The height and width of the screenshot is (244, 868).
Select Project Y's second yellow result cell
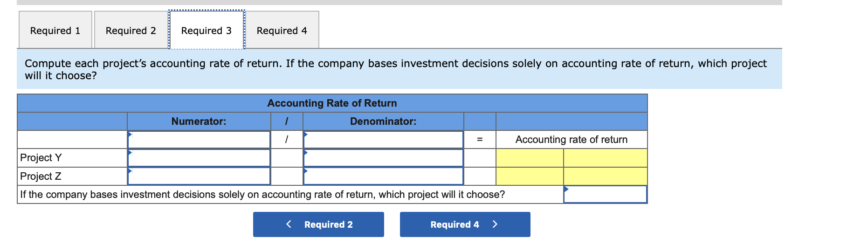coord(605,158)
